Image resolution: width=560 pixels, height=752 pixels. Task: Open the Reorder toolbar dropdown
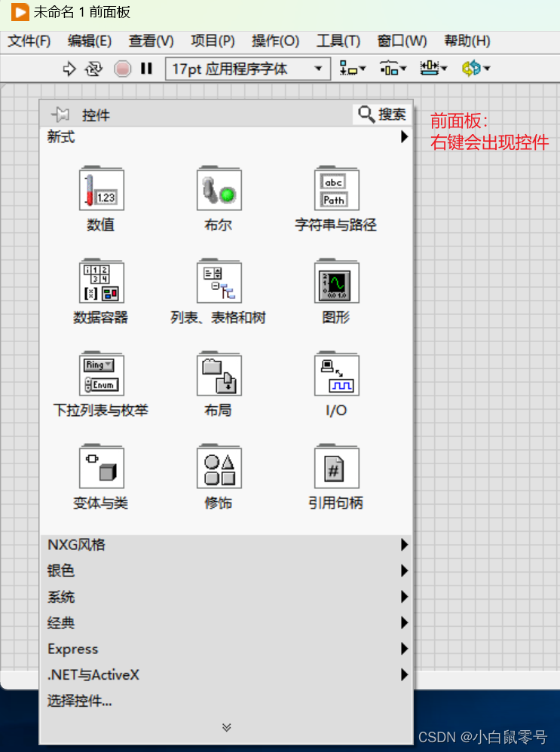[476, 69]
